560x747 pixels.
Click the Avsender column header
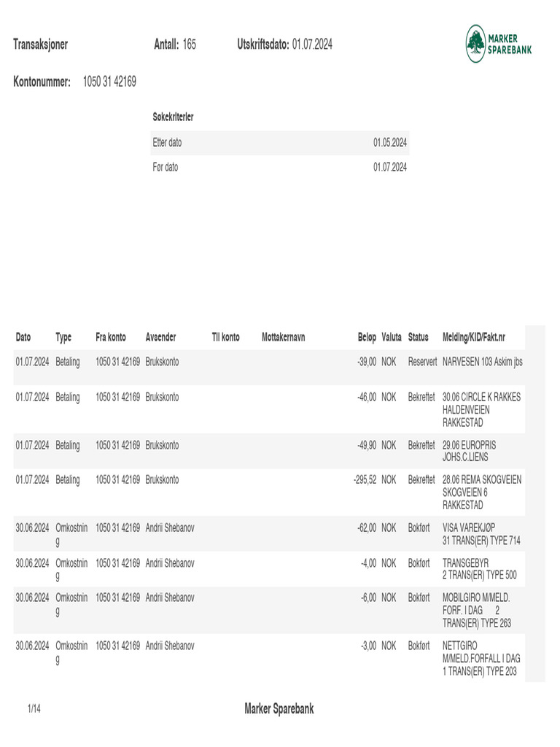point(160,338)
